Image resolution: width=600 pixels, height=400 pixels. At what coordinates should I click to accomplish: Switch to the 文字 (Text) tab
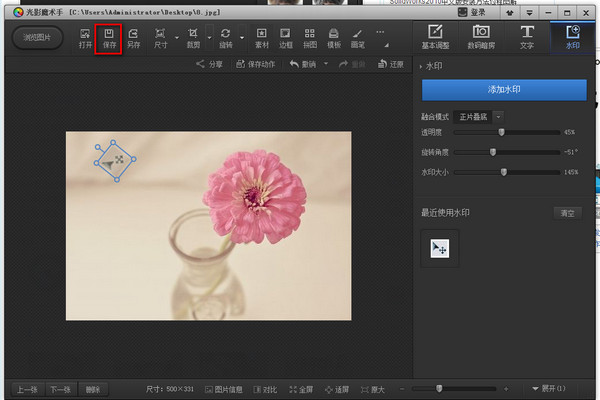click(526, 37)
